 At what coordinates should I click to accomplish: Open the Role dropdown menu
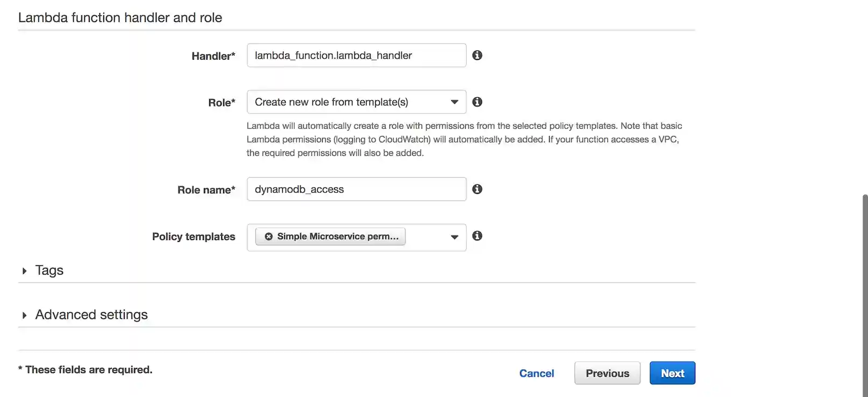coord(356,102)
